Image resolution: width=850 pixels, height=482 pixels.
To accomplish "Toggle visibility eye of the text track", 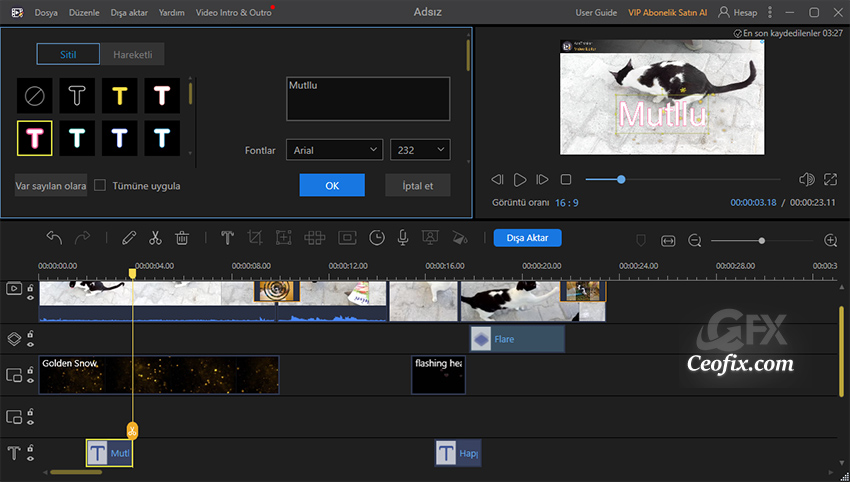I will [x=31, y=459].
